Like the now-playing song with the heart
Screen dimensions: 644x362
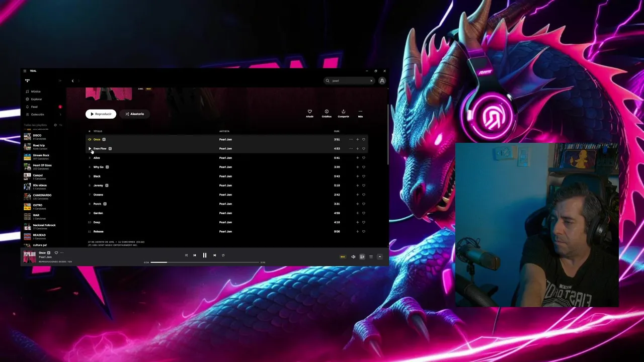[x=56, y=252]
